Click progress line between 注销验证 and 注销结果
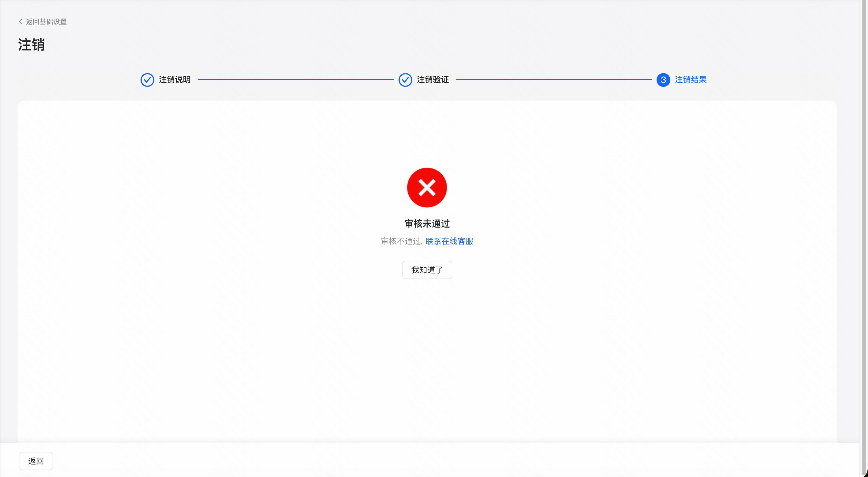The height and width of the screenshot is (477, 868). pyautogui.click(x=553, y=79)
